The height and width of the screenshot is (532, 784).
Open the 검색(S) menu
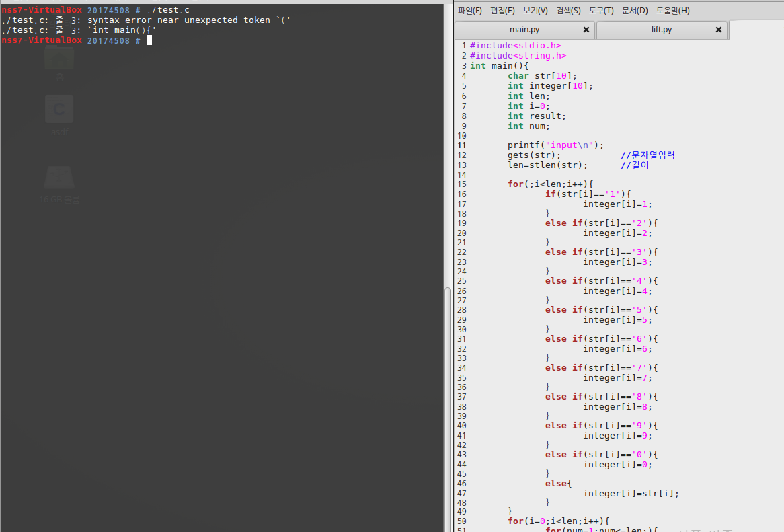(x=568, y=11)
